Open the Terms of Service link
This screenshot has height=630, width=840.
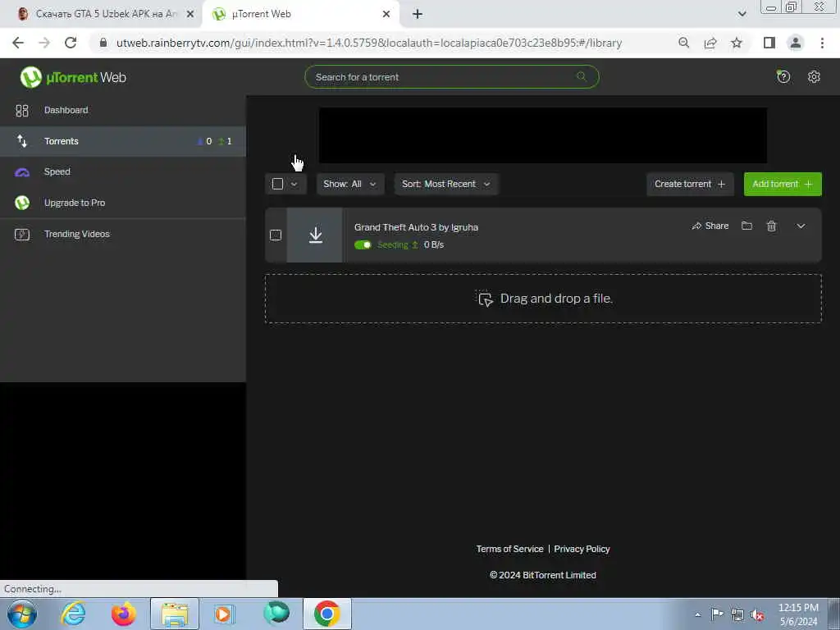[x=509, y=549]
